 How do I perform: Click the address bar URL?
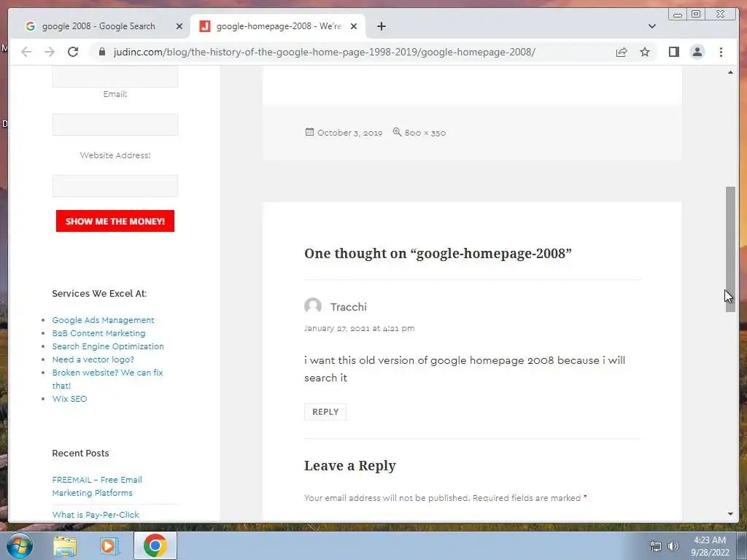[324, 52]
